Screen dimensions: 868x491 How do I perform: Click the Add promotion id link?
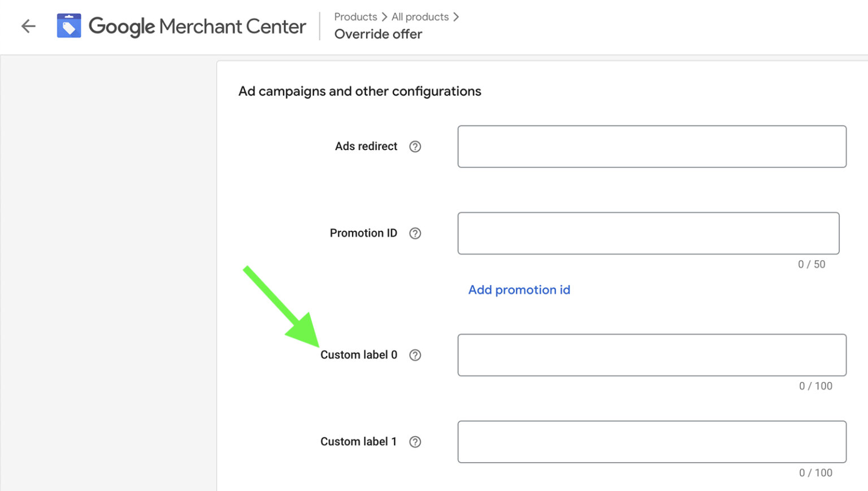(519, 290)
